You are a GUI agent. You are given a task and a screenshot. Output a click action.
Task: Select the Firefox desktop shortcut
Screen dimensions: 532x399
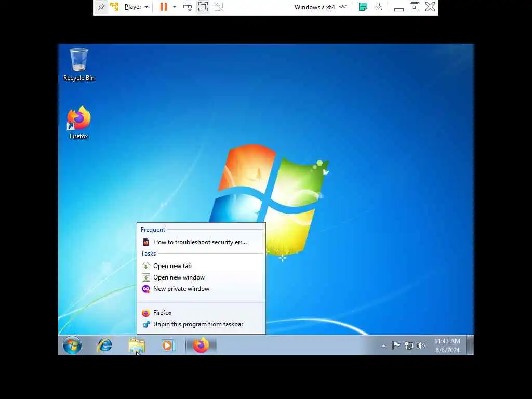pos(79,123)
